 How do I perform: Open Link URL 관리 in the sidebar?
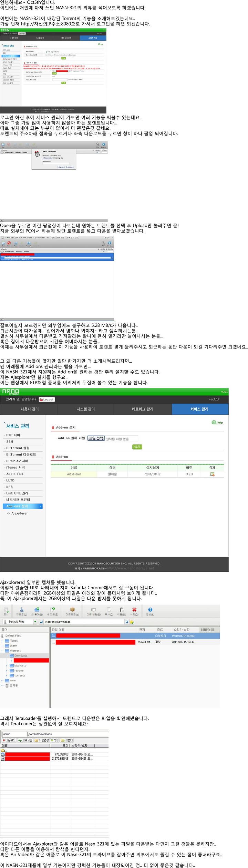(x=17, y=493)
